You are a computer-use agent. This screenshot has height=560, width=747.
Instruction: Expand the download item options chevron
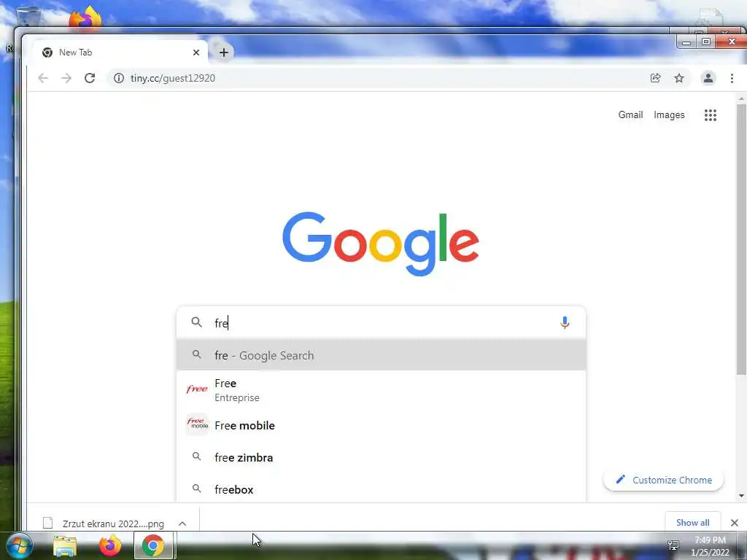point(182,524)
